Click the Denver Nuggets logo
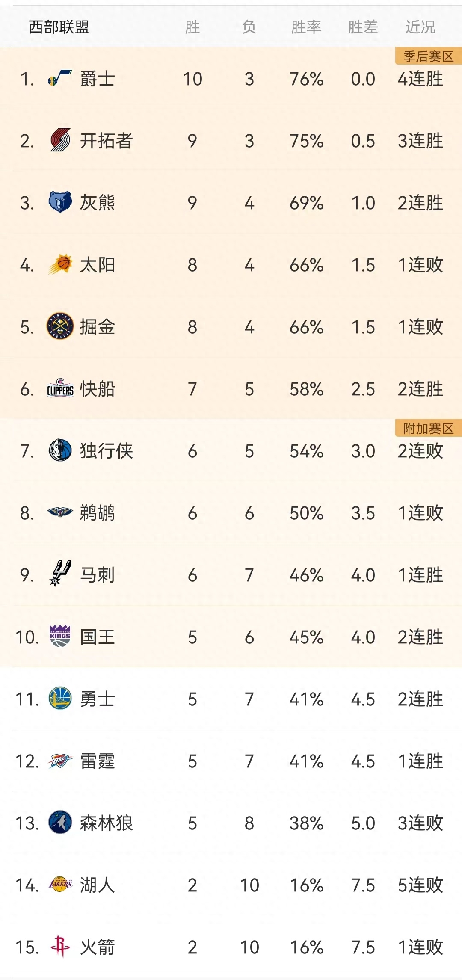 [x=60, y=326]
